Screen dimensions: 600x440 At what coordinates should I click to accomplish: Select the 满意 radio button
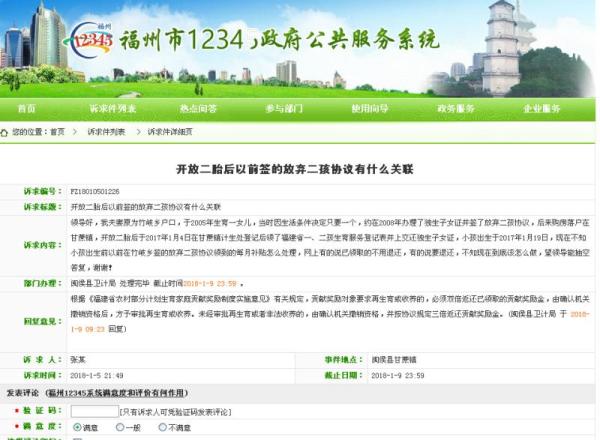click(x=77, y=427)
